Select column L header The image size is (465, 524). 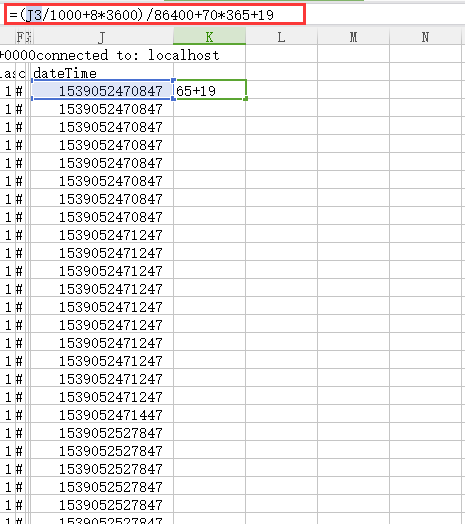tap(281, 37)
